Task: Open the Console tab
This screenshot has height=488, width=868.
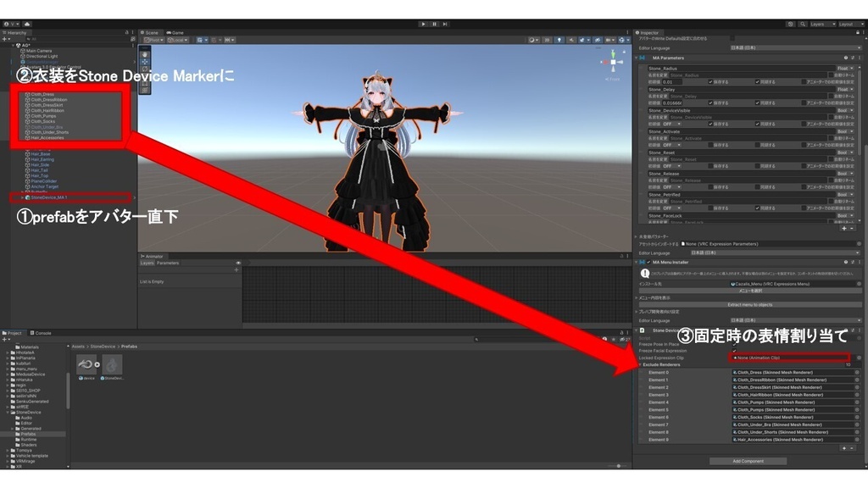Action: 41,333
